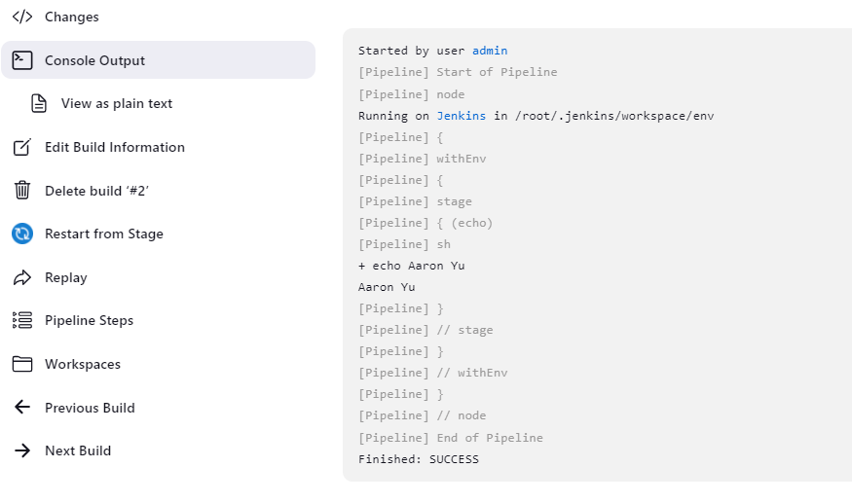Click the Delete build trash icon

click(x=21, y=191)
